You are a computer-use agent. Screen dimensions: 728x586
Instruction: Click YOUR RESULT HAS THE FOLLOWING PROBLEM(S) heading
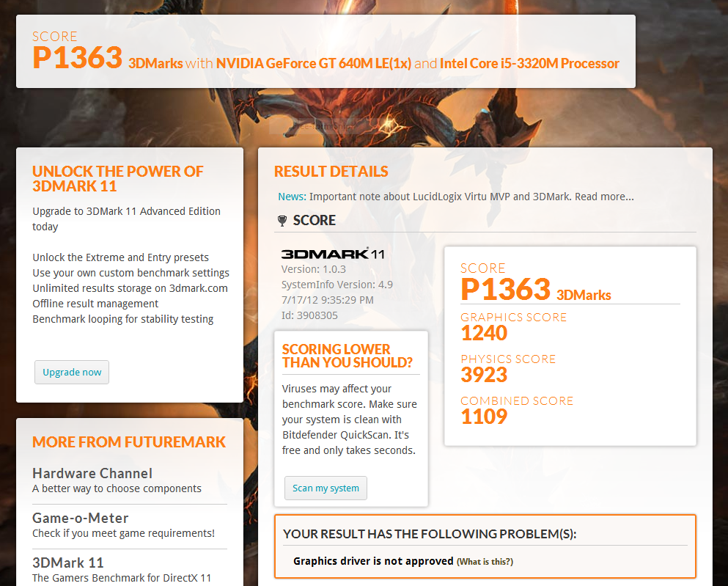(x=430, y=534)
